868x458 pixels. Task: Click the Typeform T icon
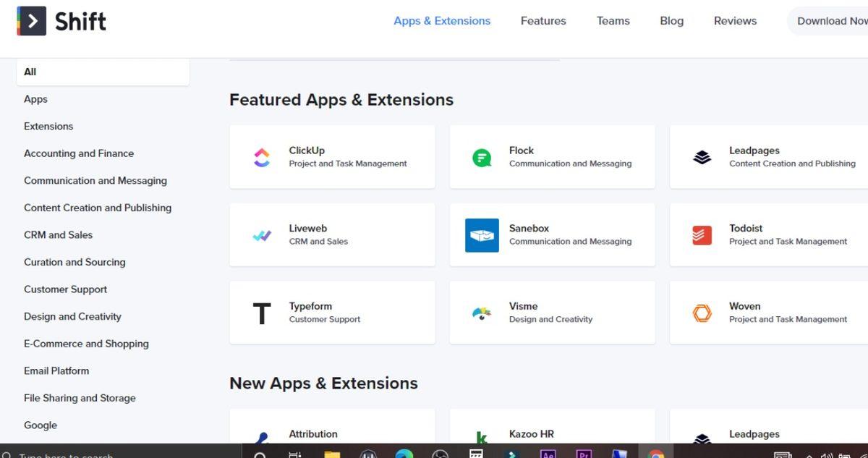[x=262, y=313]
